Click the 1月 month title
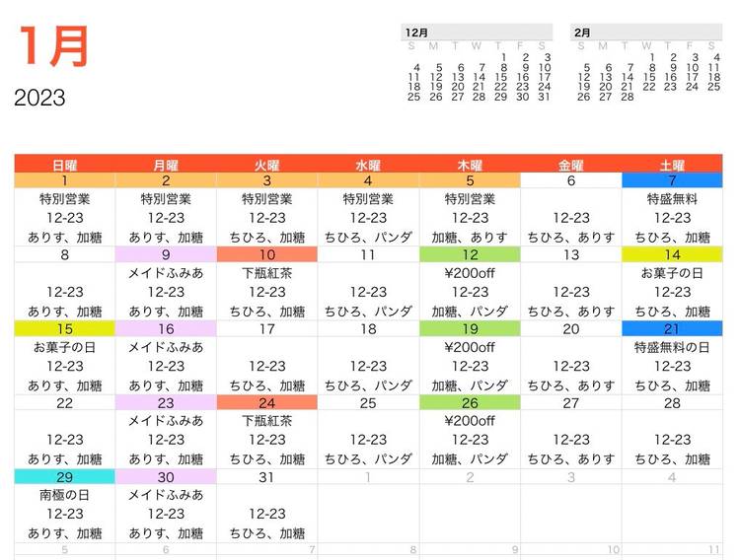This screenshot has height=560, width=740. pyautogui.click(x=54, y=46)
